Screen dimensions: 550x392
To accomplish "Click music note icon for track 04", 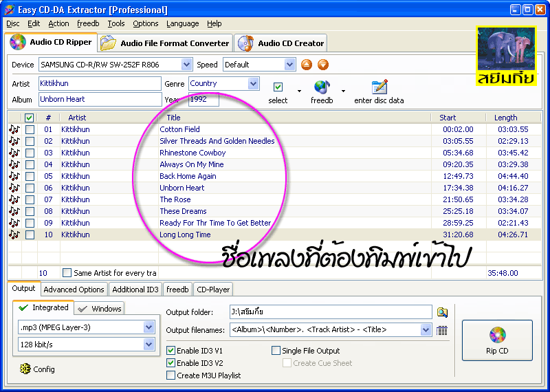I will (14, 164).
